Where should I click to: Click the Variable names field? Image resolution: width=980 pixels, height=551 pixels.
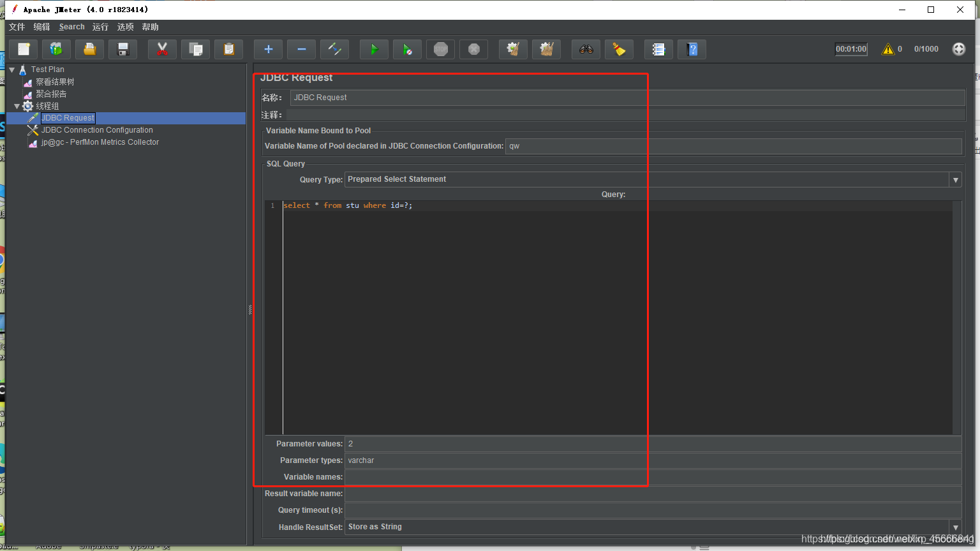pyautogui.click(x=653, y=477)
